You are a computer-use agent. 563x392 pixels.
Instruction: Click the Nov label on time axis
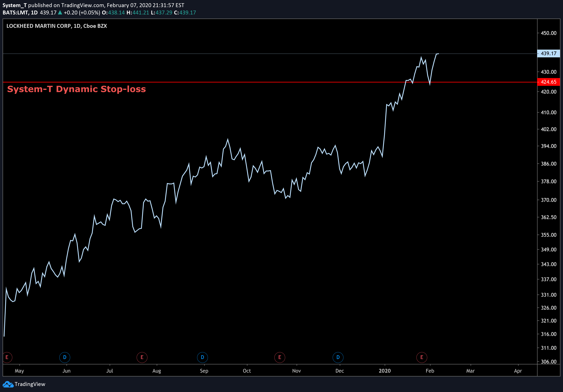[x=297, y=371]
